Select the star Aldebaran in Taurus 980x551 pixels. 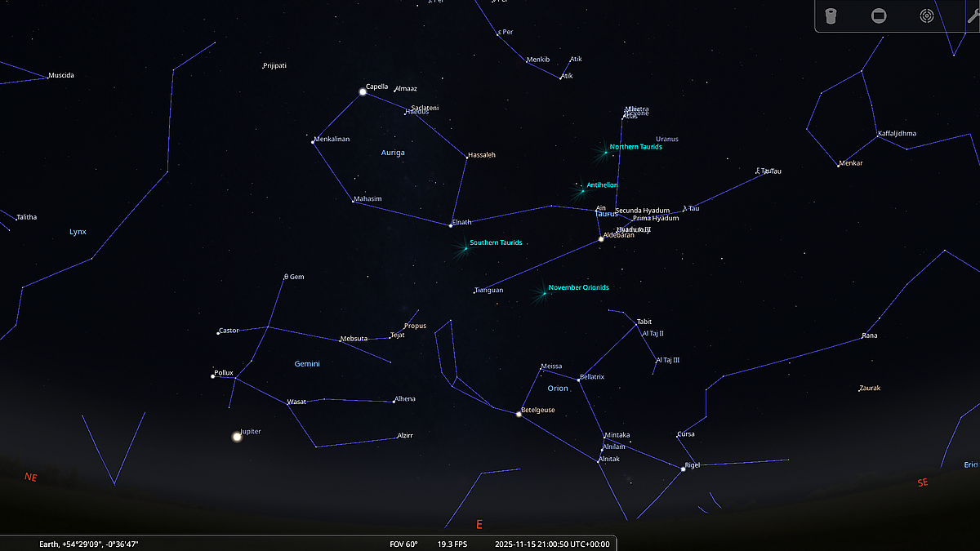pyautogui.click(x=601, y=239)
